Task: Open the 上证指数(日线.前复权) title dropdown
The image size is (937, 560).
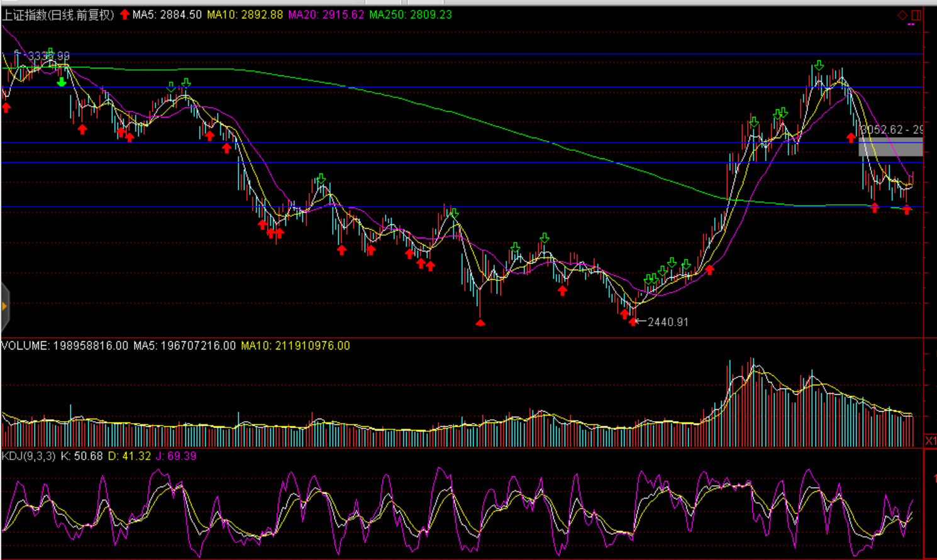Action: click(58, 15)
